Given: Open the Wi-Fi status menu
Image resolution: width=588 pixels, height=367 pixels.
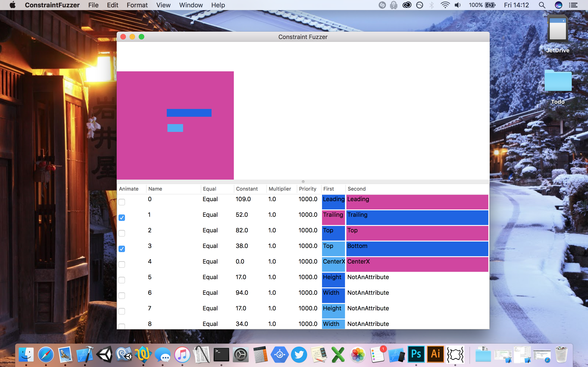Looking at the screenshot, I should point(445,5).
